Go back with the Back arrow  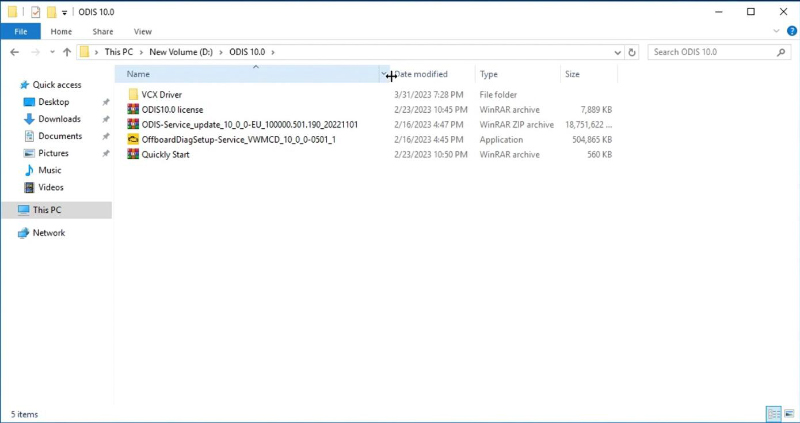pyautogui.click(x=15, y=52)
